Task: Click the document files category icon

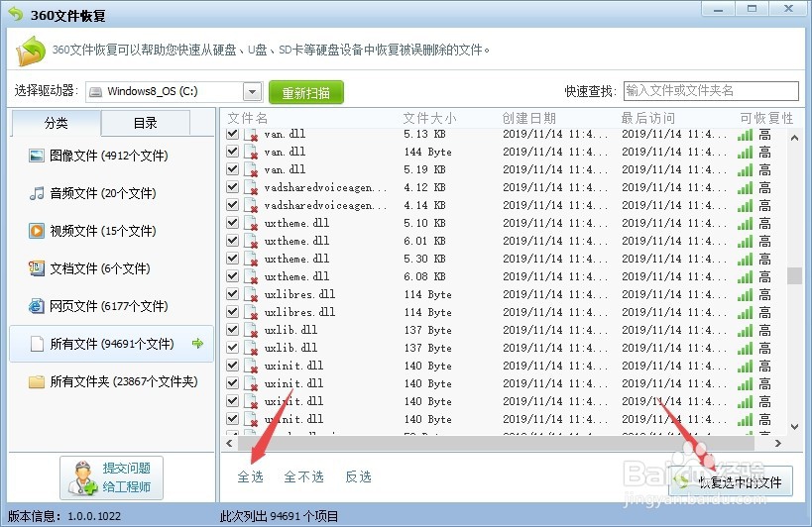Action: coord(37,268)
